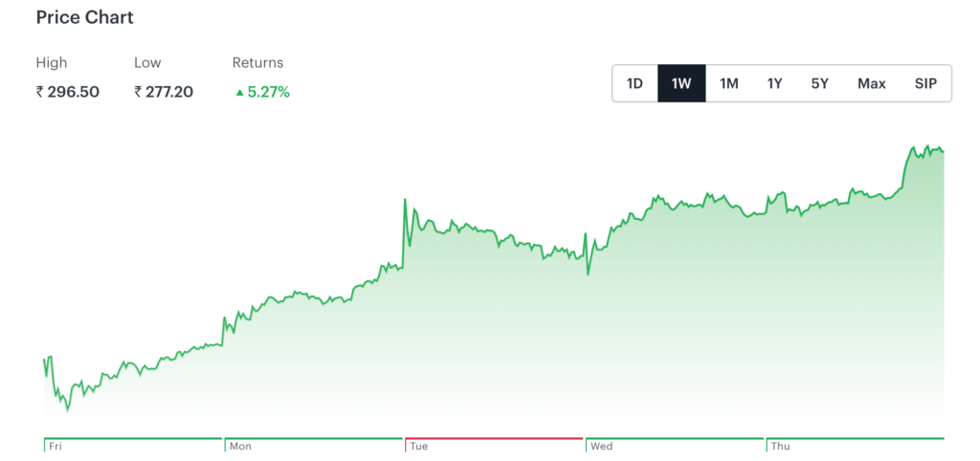Click the green returns up-arrow icon
This screenshot has width=980, height=461.
click(x=239, y=93)
